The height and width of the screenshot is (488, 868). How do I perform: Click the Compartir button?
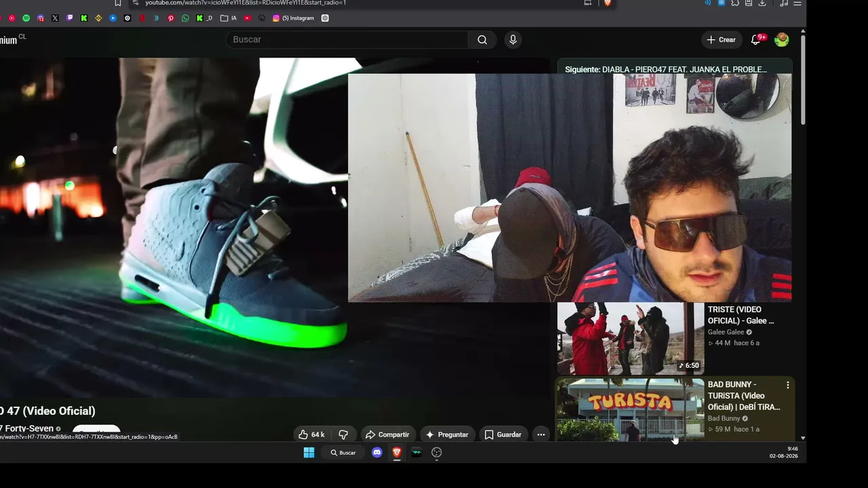point(387,434)
